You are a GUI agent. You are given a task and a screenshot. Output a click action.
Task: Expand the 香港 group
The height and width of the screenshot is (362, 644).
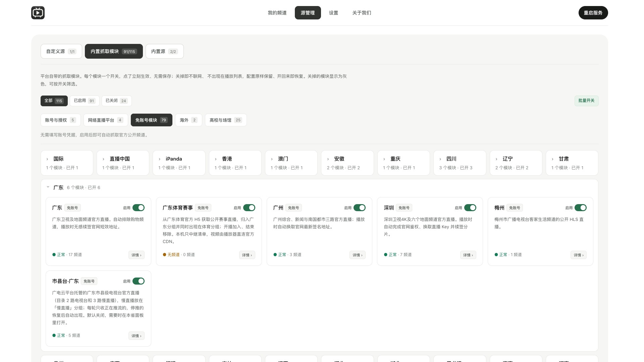235,163
